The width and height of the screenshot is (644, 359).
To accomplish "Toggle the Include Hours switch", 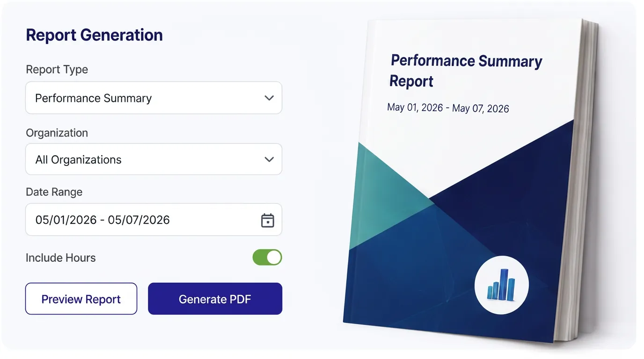I will [267, 258].
